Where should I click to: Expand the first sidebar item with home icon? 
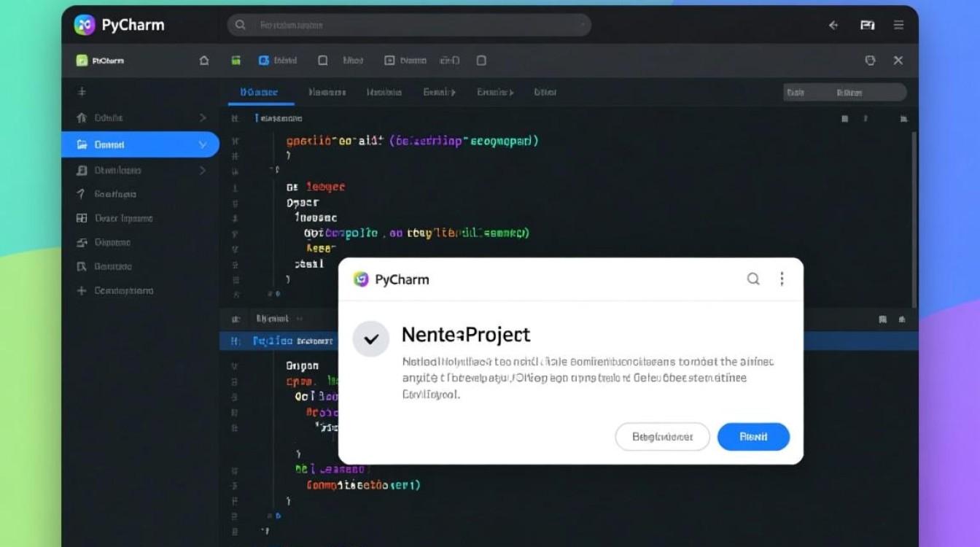[x=203, y=117]
